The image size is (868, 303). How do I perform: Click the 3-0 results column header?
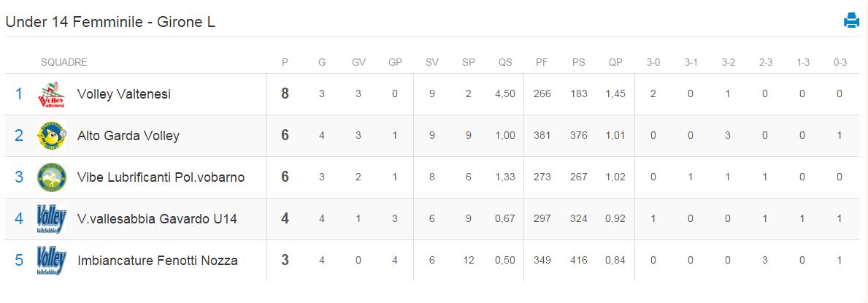pyautogui.click(x=654, y=62)
